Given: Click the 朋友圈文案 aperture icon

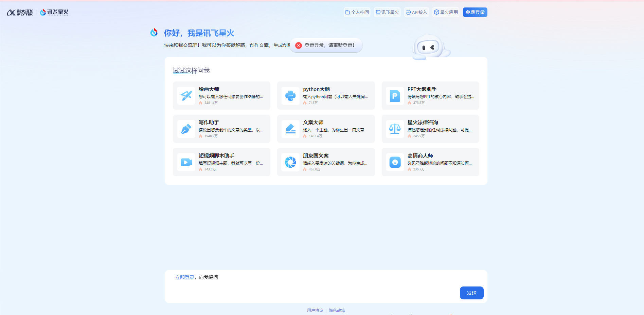Looking at the screenshot, I should tap(290, 162).
